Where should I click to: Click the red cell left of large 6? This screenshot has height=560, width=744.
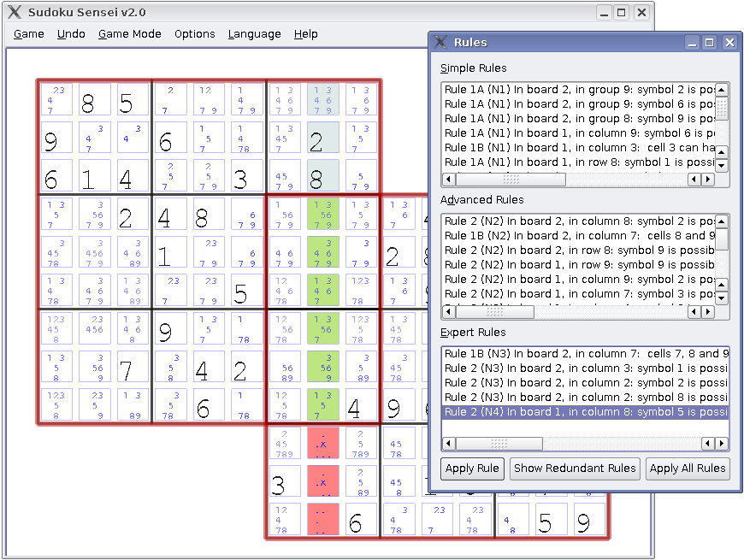pos(323,519)
